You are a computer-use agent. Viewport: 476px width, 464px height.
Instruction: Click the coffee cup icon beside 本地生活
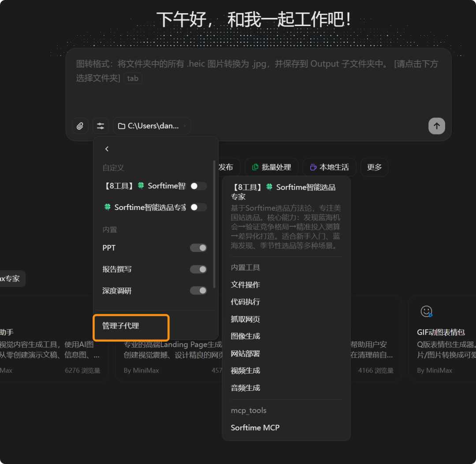(x=313, y=167)
